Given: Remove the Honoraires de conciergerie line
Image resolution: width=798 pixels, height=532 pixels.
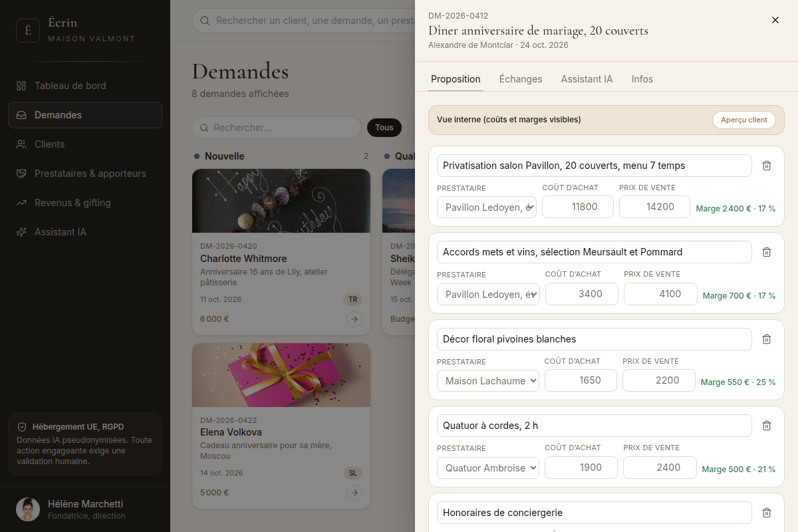Looking at the screenshot, I should 767,513.
